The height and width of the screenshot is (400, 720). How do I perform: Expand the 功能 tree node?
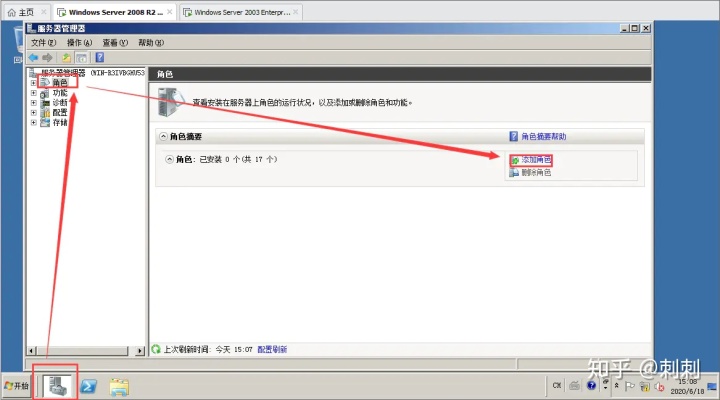pos(34,93)
